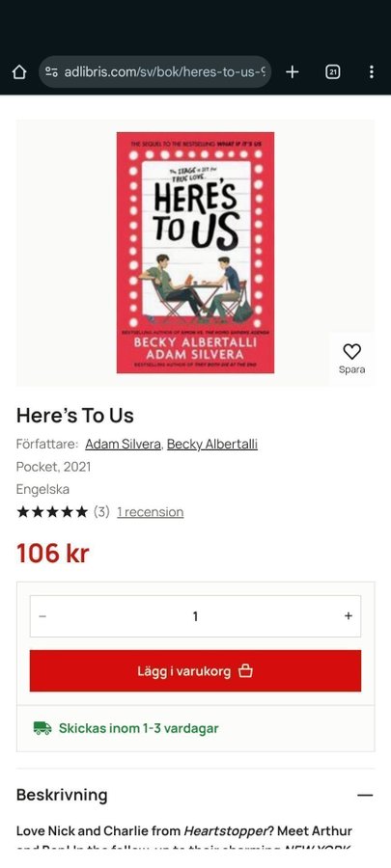Open the tab switcher showing 21 tabs

pos(332,72)
